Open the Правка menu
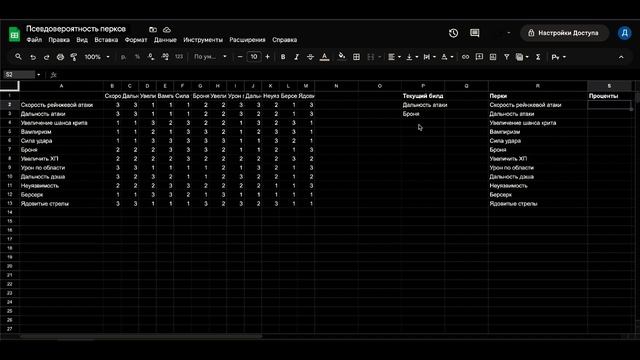This screenshot has width=640, height=360. [59, 40]
